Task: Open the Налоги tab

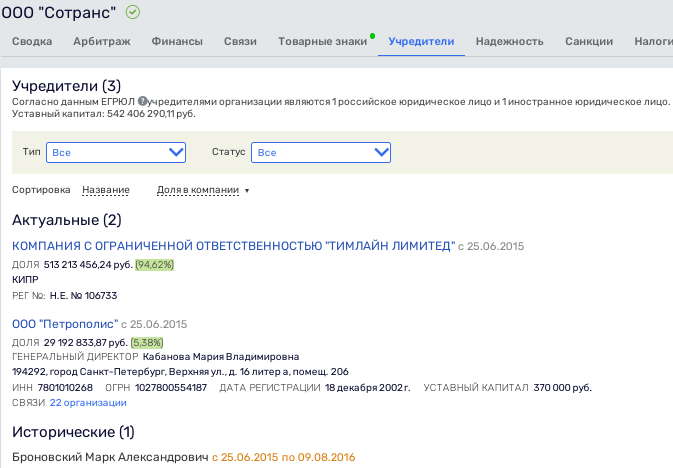Action: click(653, 41)
